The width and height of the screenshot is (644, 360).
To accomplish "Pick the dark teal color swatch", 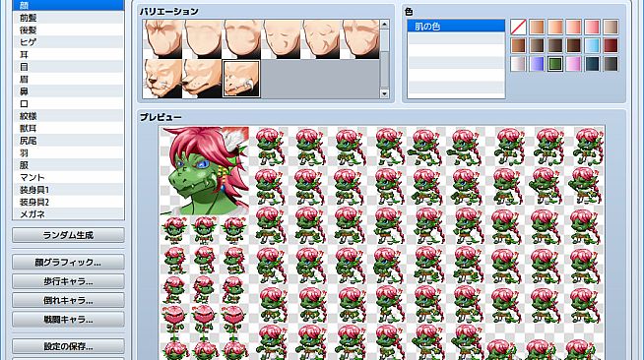I will [x=592, y=64].
